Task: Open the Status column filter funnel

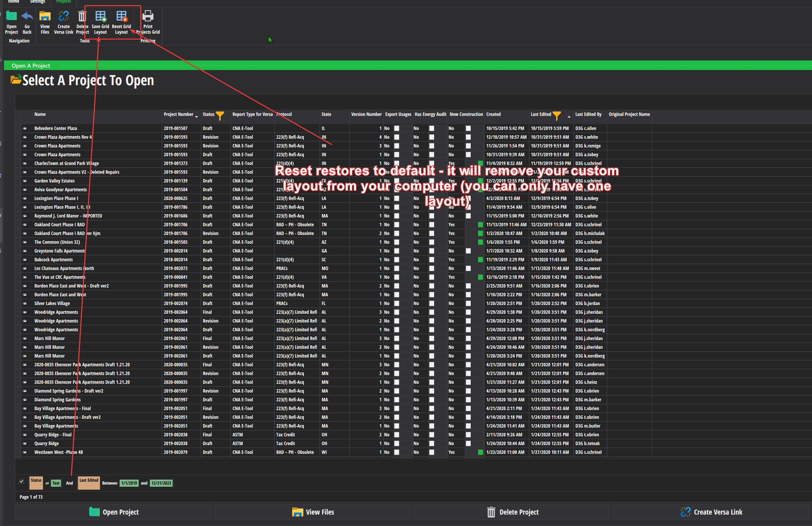Action: point(220,116)
